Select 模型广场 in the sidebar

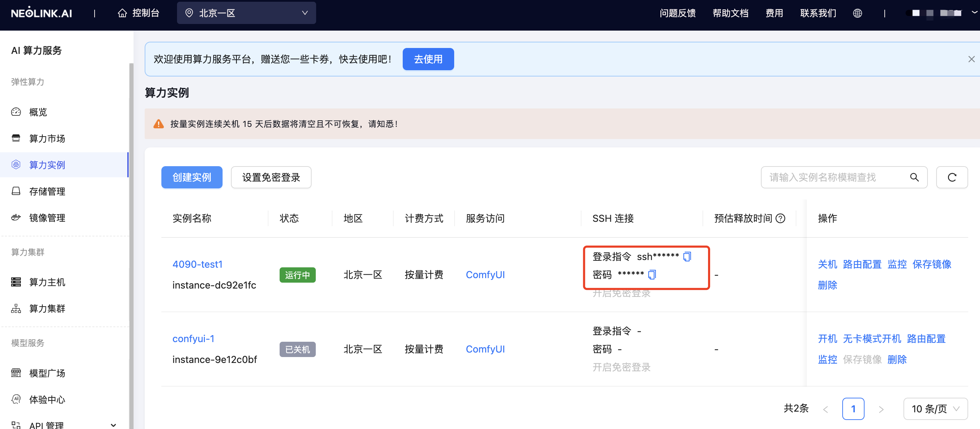pos(65,373)
